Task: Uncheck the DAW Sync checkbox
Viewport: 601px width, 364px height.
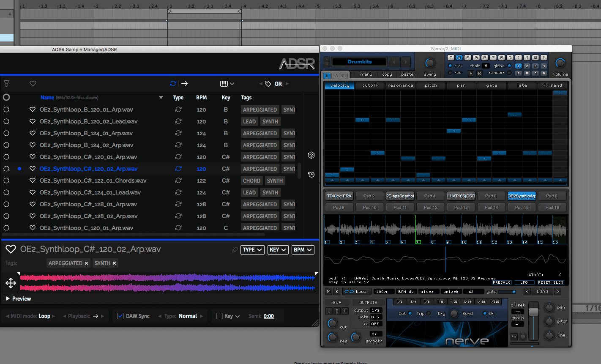Action: pyautogui.click(x=120, y=316)
